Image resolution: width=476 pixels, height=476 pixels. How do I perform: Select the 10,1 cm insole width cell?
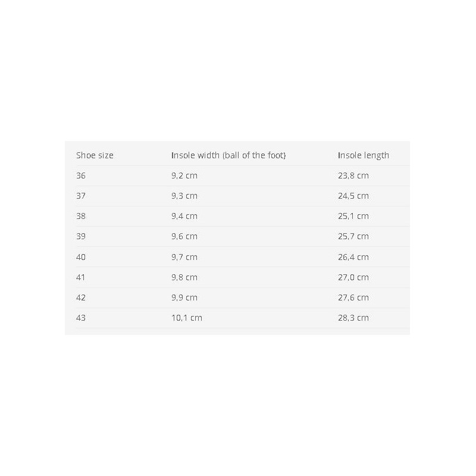[186, 318]
